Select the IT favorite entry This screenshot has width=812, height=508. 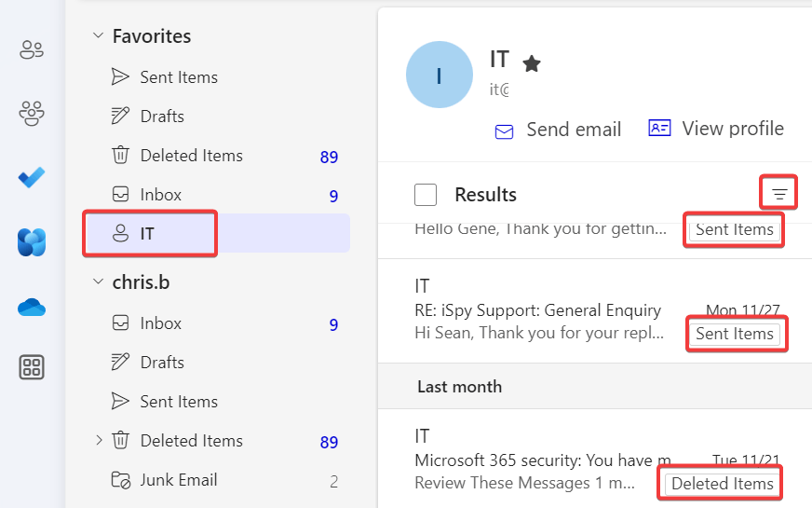coord(149,234)
